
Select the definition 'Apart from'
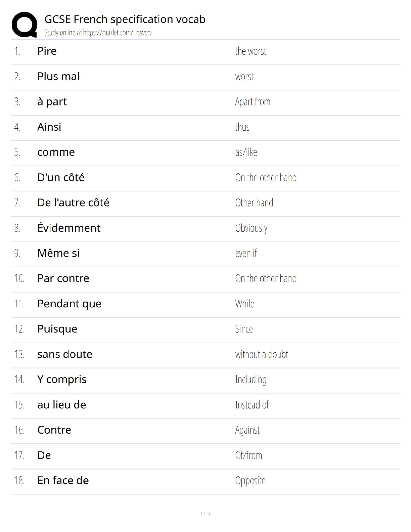coord(253,102)
